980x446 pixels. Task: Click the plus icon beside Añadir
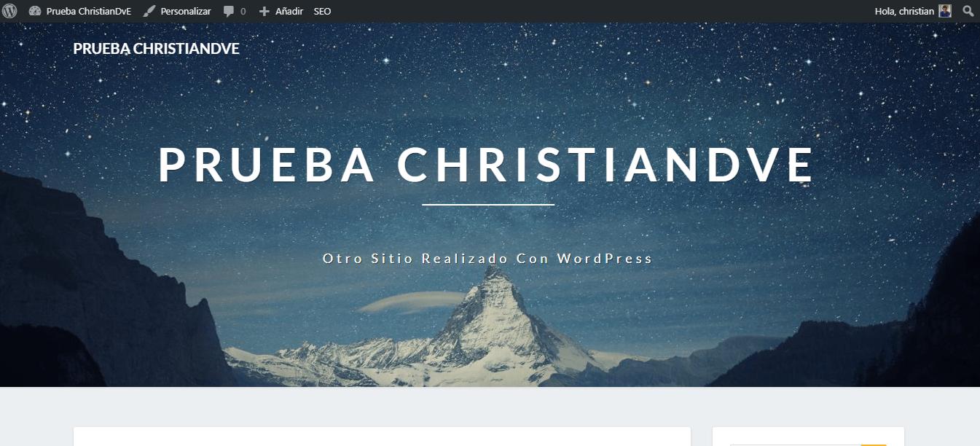pyautogui.click(x=264, y=12)
